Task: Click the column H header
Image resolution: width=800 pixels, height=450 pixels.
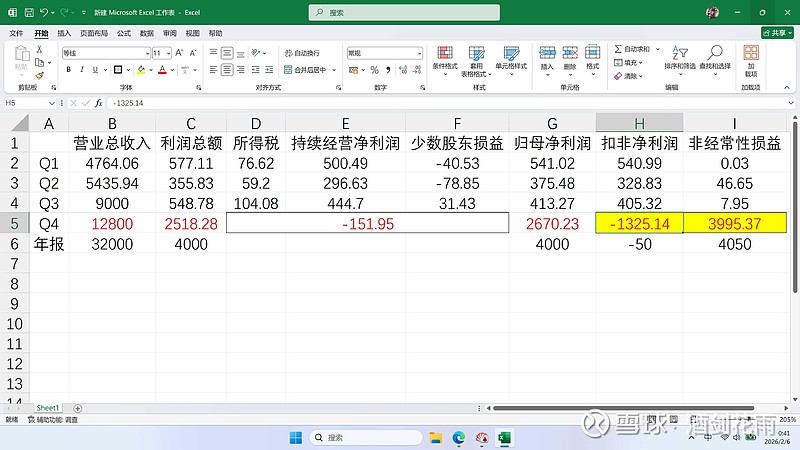Action: click(x=639, y=123)
